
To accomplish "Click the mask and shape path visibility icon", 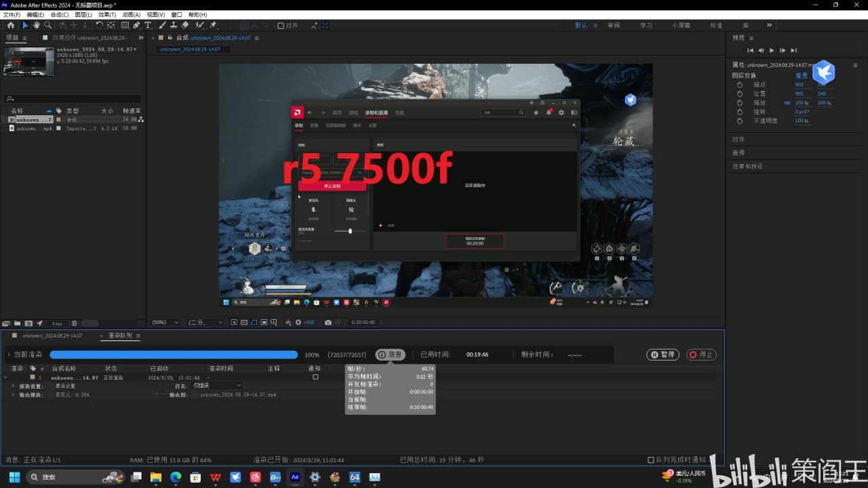I will pyautogui.click(x=254, y=323).
